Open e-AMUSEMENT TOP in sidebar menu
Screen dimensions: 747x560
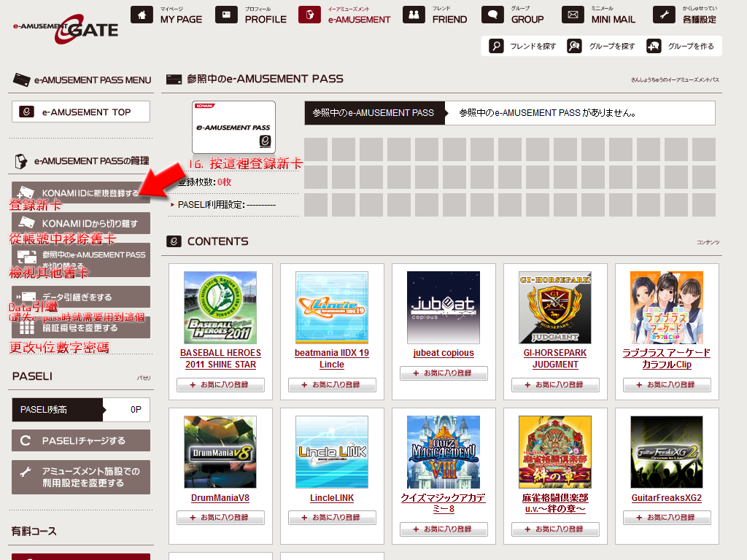coord(81,112)
